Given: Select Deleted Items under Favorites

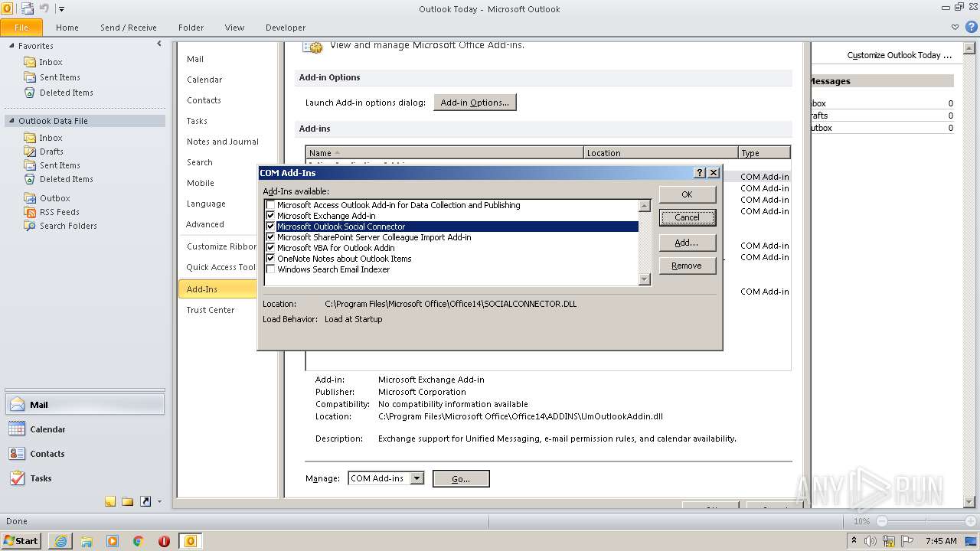Looking at the screenshot, I should [x=67, y=93].
